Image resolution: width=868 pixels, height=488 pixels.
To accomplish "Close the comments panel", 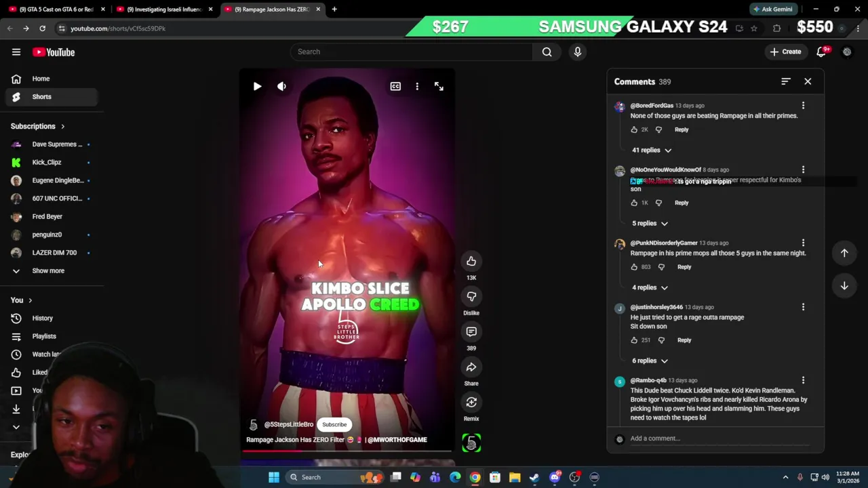I will pos(808,81).
